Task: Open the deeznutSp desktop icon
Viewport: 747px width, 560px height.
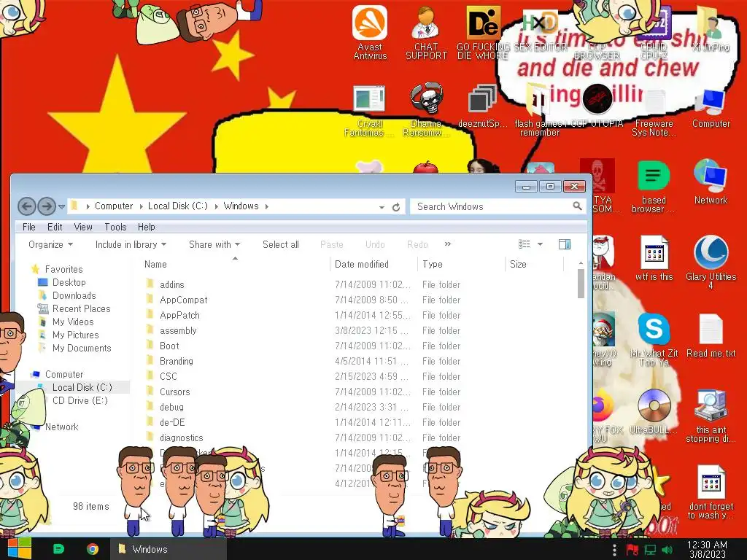Action: coord(482,106)
